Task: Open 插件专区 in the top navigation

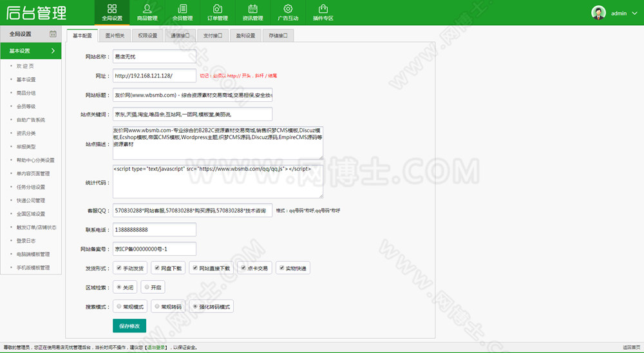Action: [x=323, y=13]
